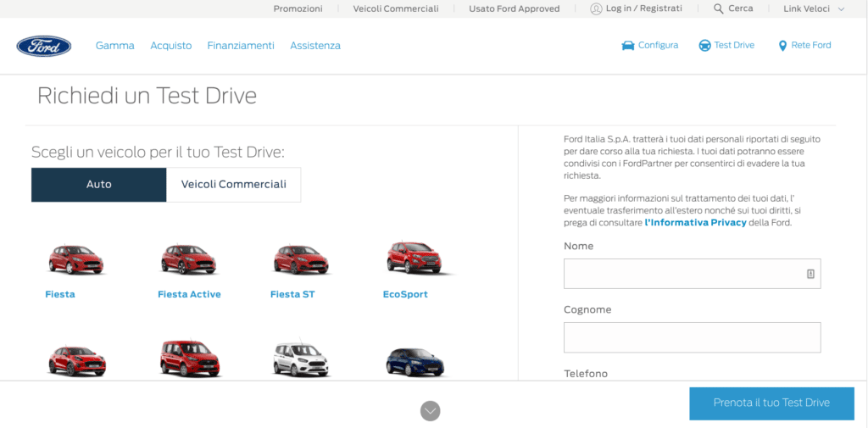Click the Fiesta Active model name
The image size is (868, 428).
[x=189, y=295]
